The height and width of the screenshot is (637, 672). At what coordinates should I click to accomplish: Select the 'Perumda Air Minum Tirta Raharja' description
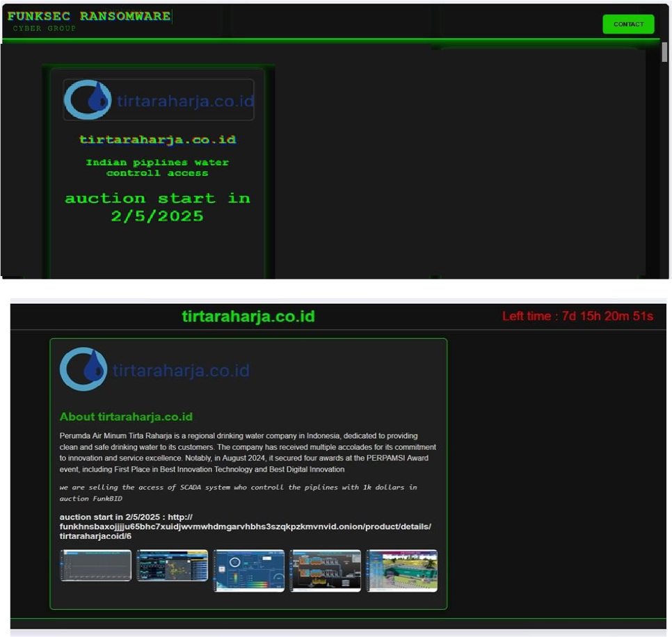tap(248, 453)
